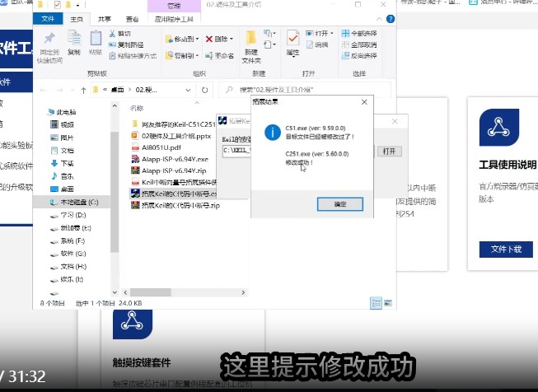
Task: Click 全部选择 in the ribbon
Action: (x=359, y=33)
